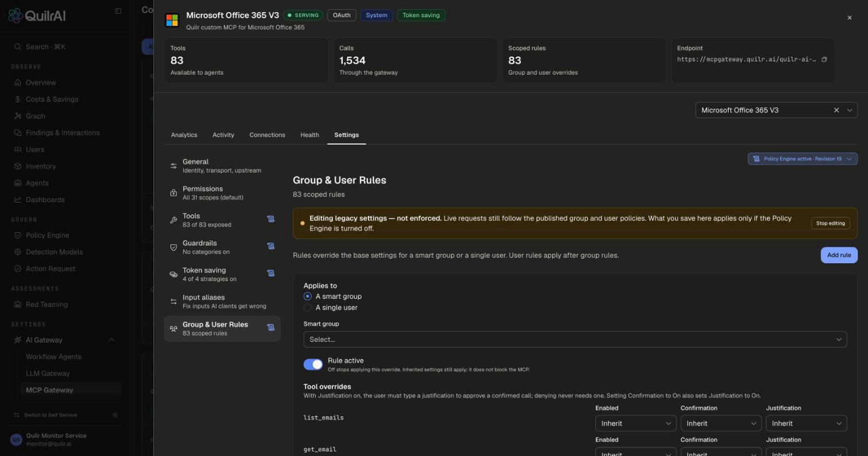The image size is (868, 456).
Task: Click the Stop editing button
Action: pyautogui.click(x=830, y=223)
